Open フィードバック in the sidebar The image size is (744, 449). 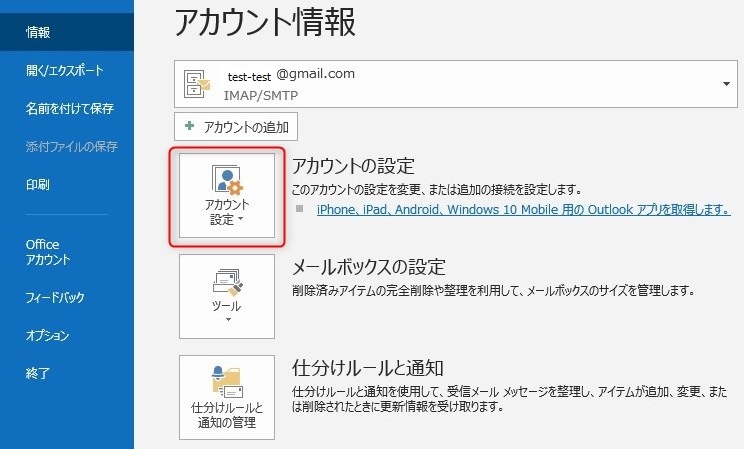click(x=55, y=298)
